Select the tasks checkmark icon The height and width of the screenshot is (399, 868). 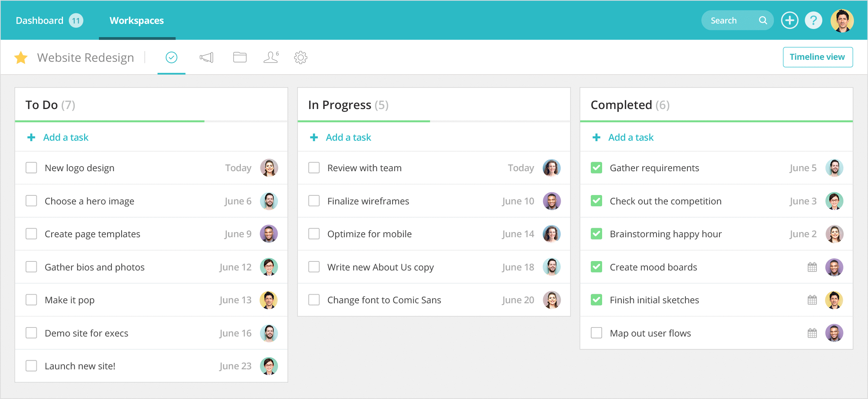tap(171, 57)
